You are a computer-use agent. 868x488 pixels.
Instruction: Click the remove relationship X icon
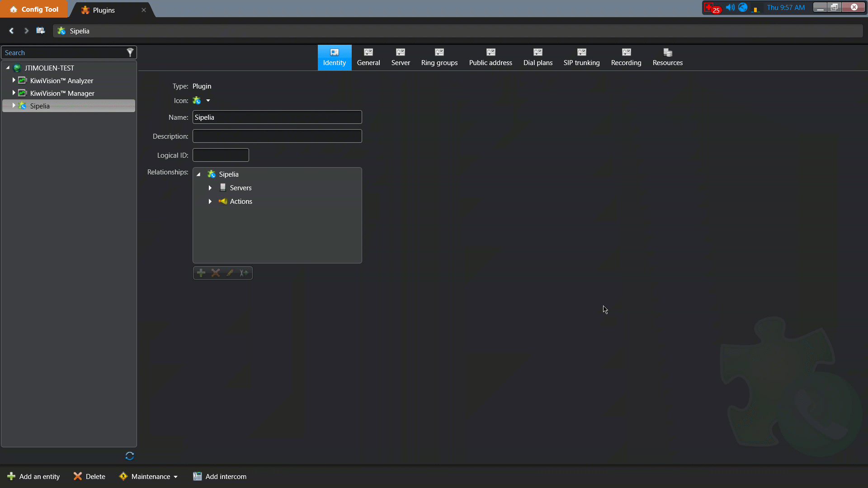click(216, 272)
